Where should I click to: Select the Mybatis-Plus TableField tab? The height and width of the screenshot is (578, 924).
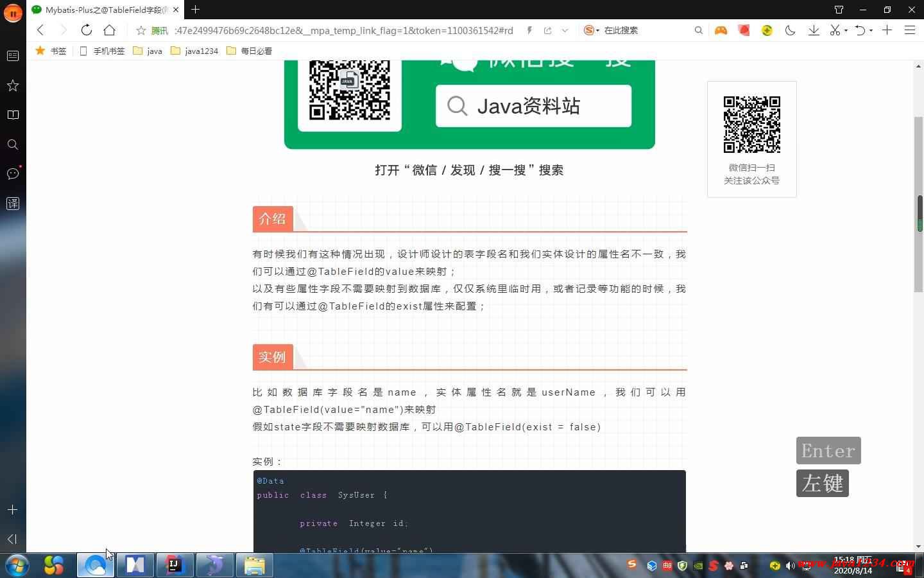coord(106,10)
